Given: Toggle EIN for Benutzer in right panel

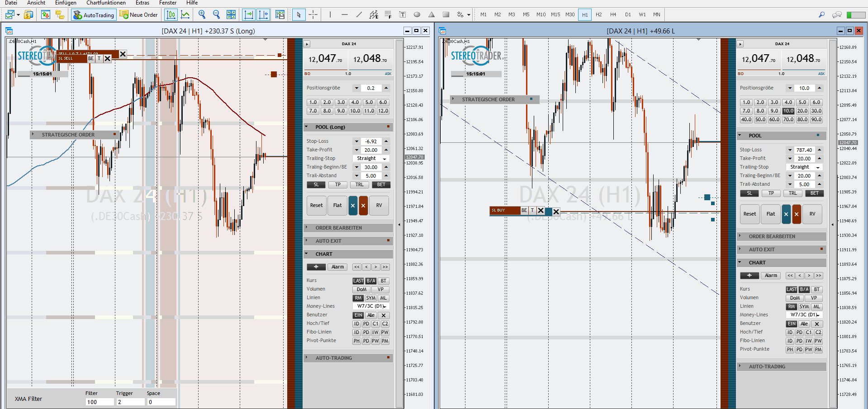Looking at the screenshot, I should pos(791,324).
